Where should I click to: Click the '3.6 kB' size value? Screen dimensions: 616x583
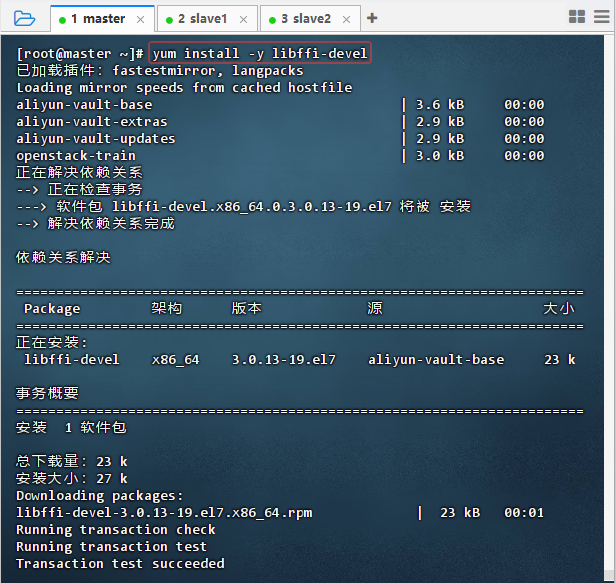(x=440, y=104)
